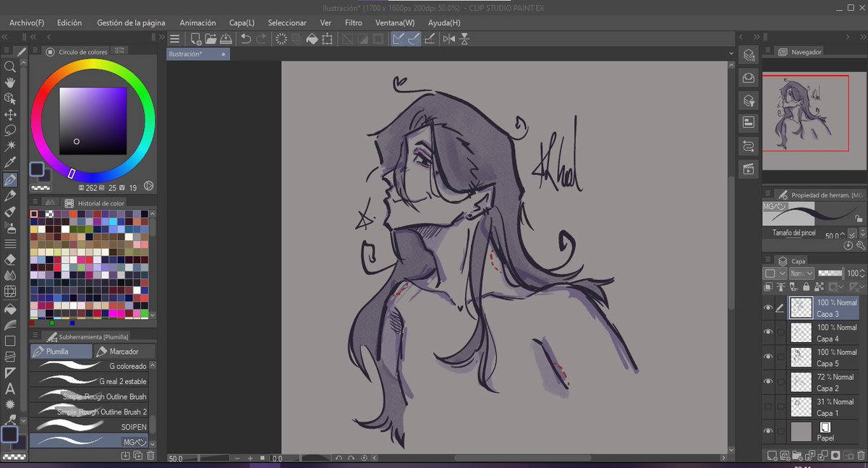Viewport: 868px width, 468px height.
Task: Open the layer blending mode dropdown
Action: tap(801, 273)
